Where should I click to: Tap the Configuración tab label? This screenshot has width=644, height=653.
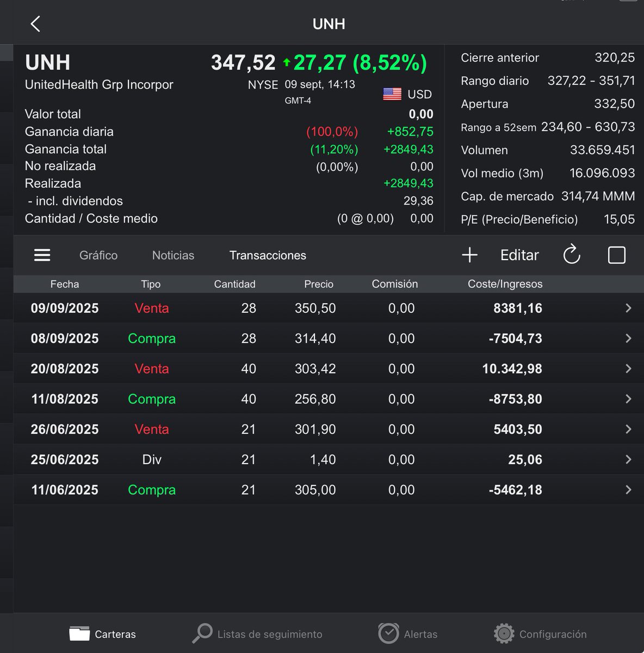(553, 634)
